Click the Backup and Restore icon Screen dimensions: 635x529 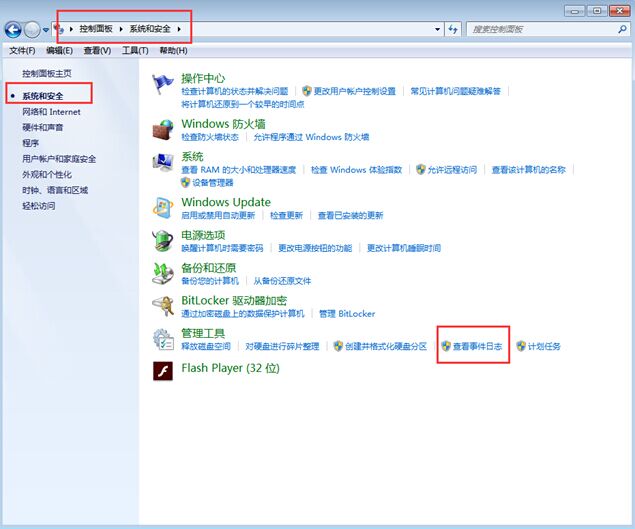coord(163,274)
